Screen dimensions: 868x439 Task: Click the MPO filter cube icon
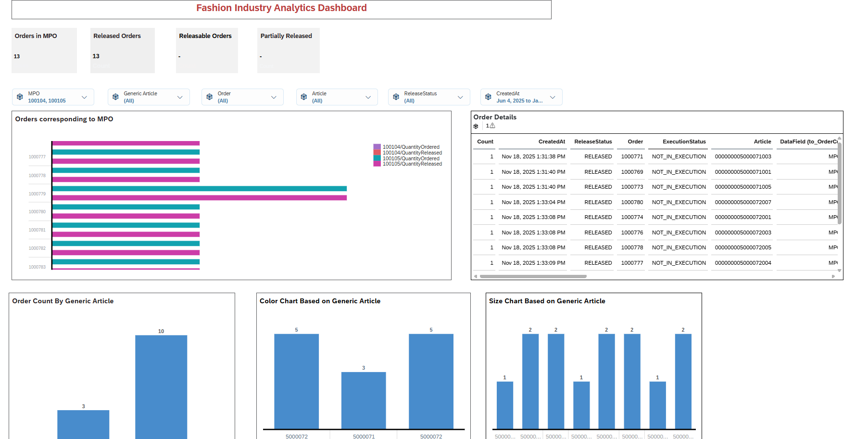point(20,97)
